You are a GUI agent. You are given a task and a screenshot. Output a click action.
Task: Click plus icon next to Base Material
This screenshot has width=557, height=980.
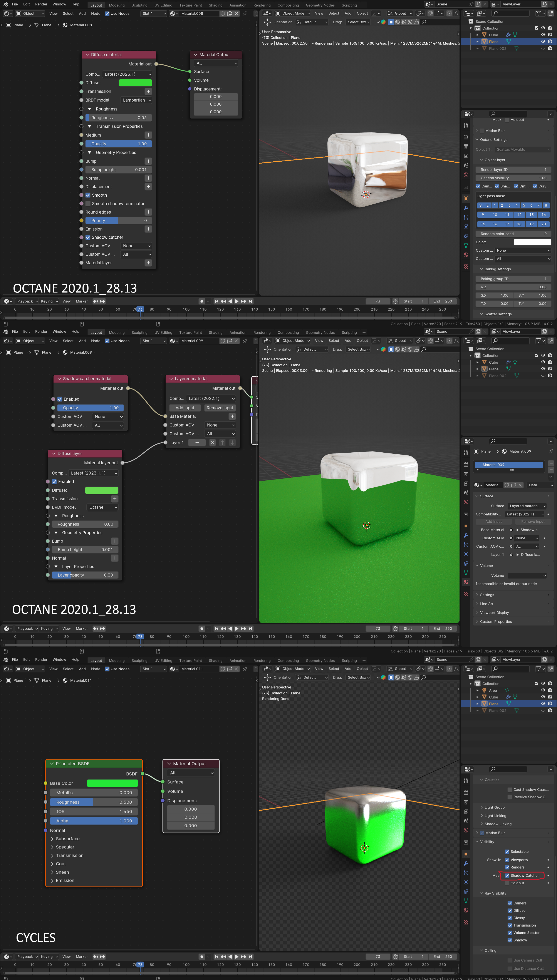coord(232,416)
